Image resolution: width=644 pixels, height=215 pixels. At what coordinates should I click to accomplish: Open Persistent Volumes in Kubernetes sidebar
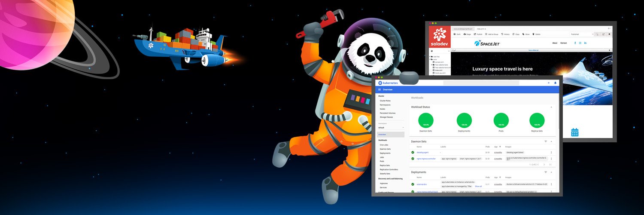pos(388,113)
